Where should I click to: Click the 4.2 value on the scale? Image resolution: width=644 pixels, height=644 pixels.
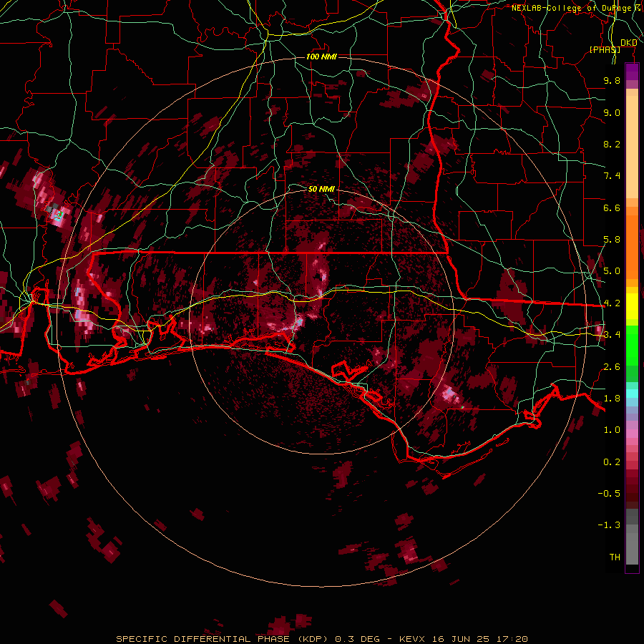(x=612, y=303)
